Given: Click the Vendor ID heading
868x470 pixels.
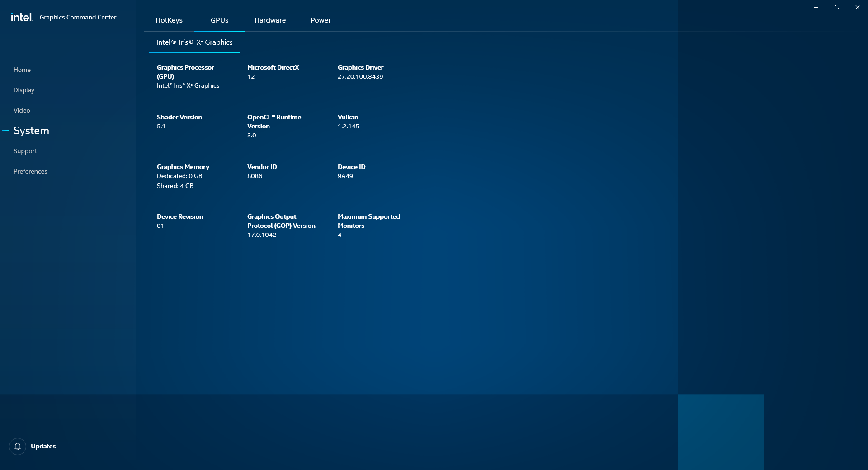Looking at the screenshot, I should point(262,167).
